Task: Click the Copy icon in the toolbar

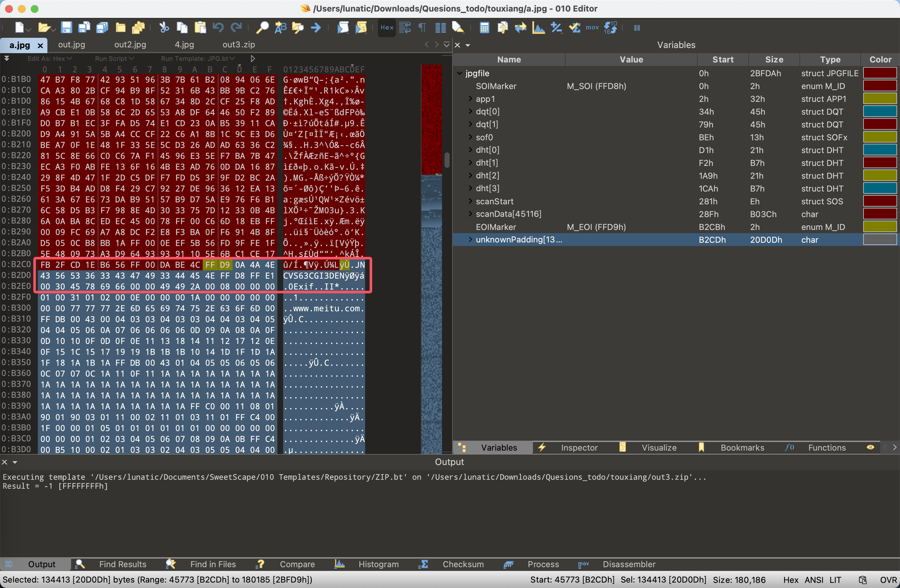Action: click(182, 28)
